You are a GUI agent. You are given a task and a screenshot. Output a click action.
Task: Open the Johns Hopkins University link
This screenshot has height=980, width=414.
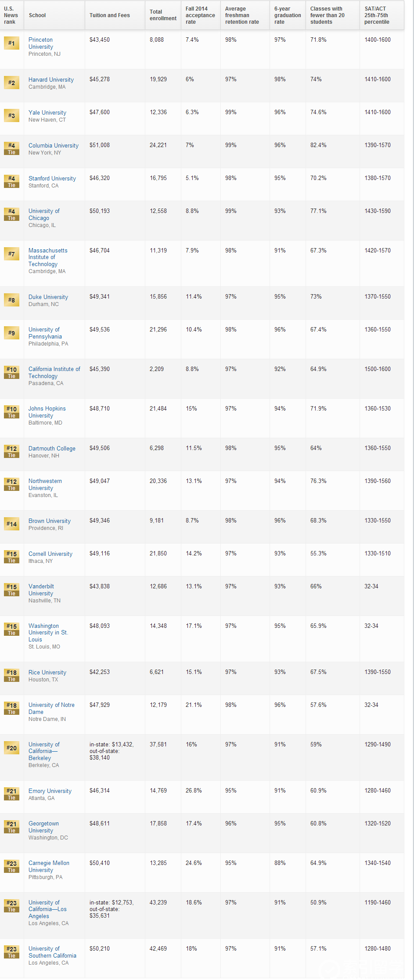47,412
